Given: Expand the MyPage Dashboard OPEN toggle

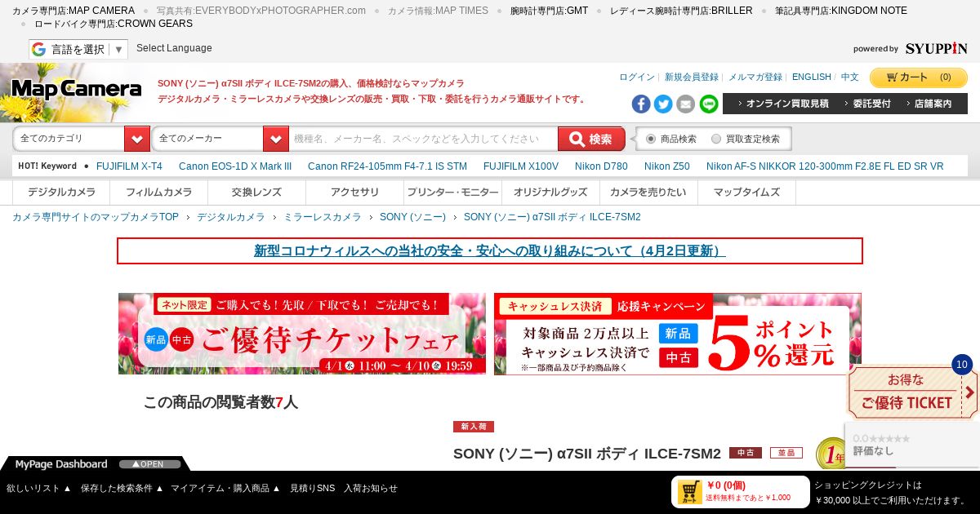Looking at the screenshot, I should click(x=149, y=464).
